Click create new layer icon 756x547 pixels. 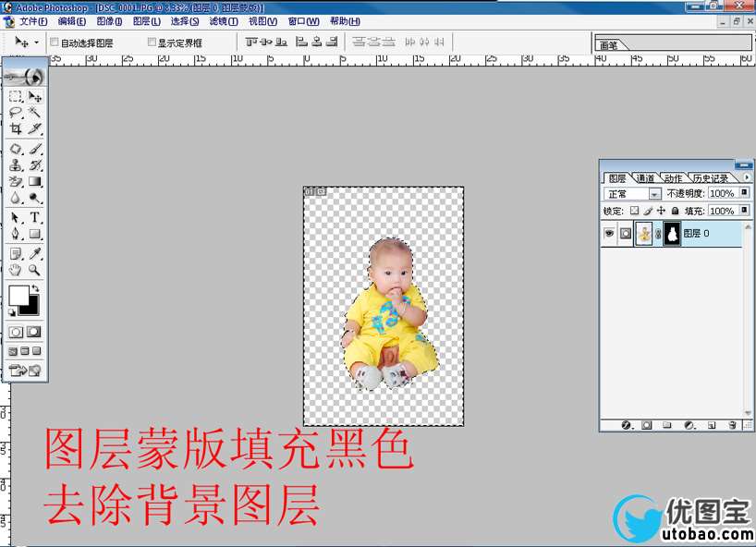tap(712, 425)
